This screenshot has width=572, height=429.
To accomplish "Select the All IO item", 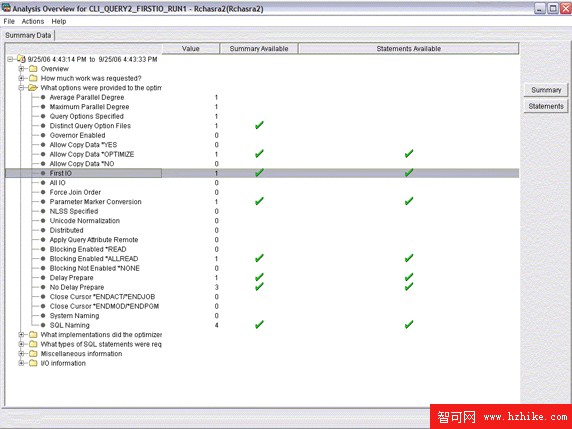I will (58, 183).
